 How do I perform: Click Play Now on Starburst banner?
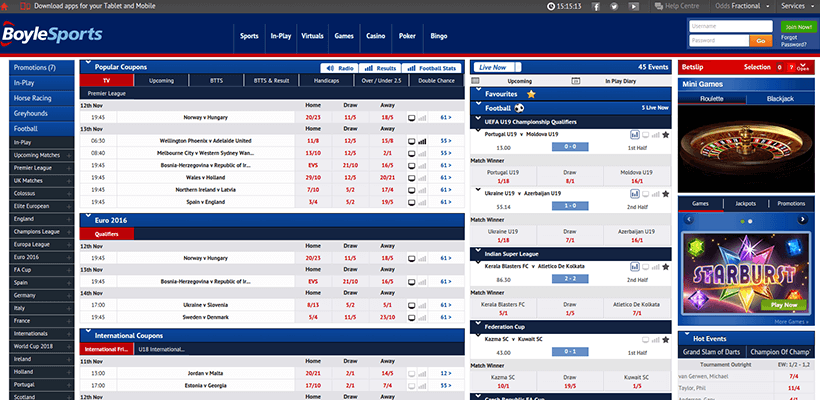[784, 305]
